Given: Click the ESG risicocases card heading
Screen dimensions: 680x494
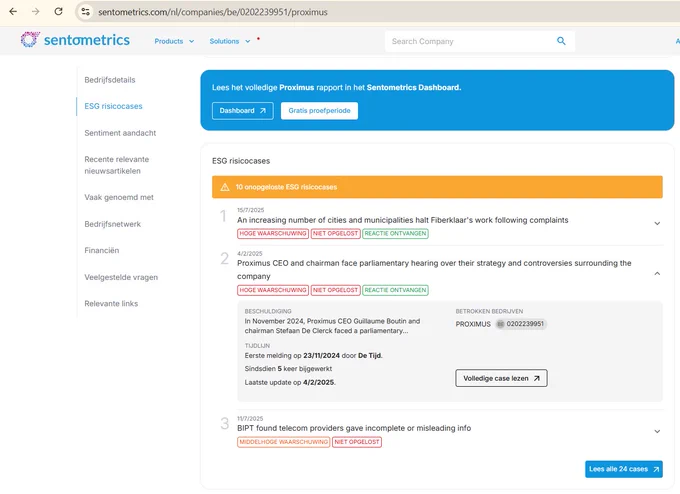Looking at the screenshot, I should [x=241, y=161].
